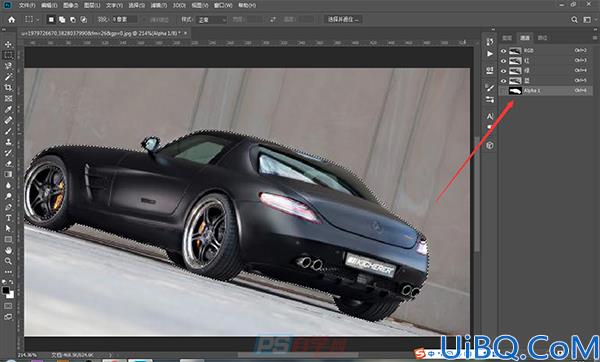Toggle visibility of Blue channel
Screen dimensions: 600x362
tap(504, 80)
